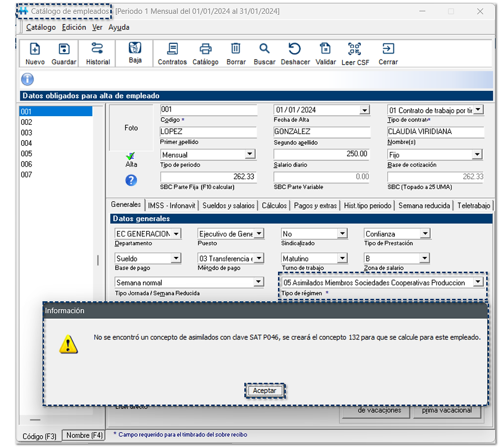The image size is (500, 448).
Task: Click the Leer CSF scanner icon
Action: click(355, 49)
